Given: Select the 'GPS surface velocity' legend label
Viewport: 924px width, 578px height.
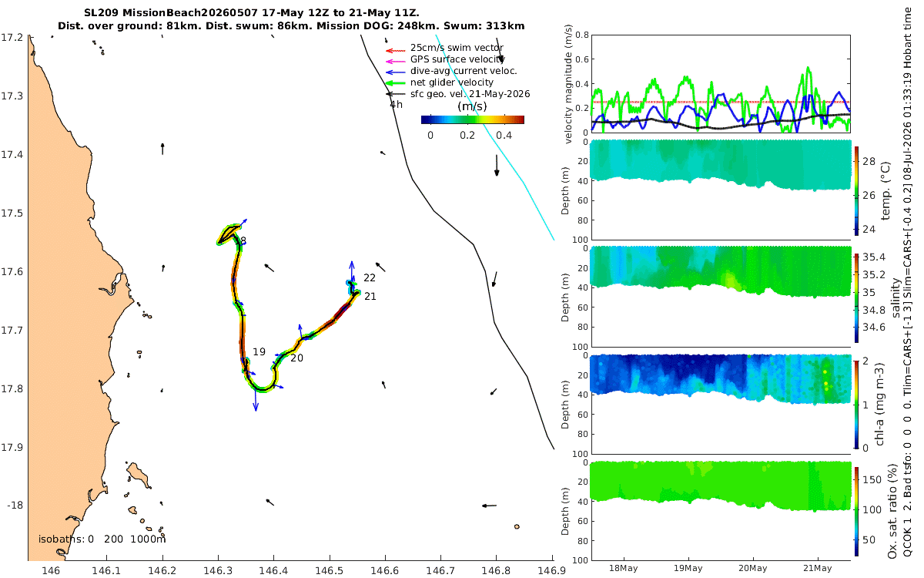Looking at the screenshot, I should click(457, 59).
